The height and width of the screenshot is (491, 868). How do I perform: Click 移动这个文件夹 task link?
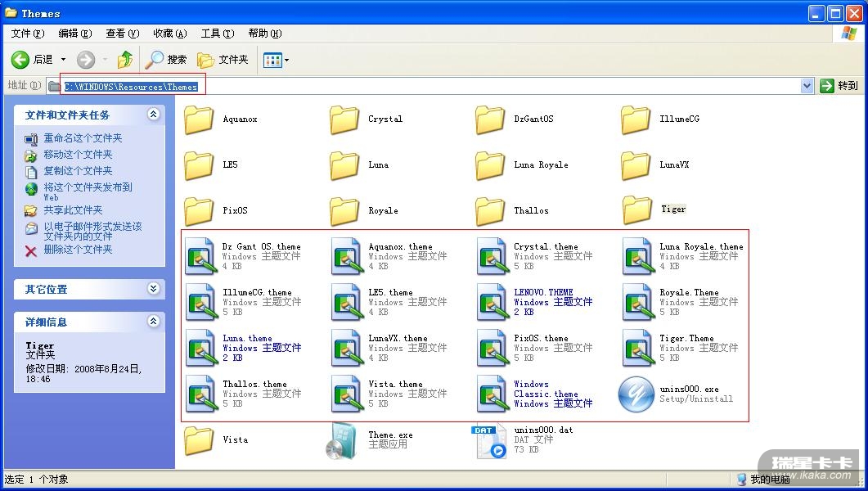[78, 155]
